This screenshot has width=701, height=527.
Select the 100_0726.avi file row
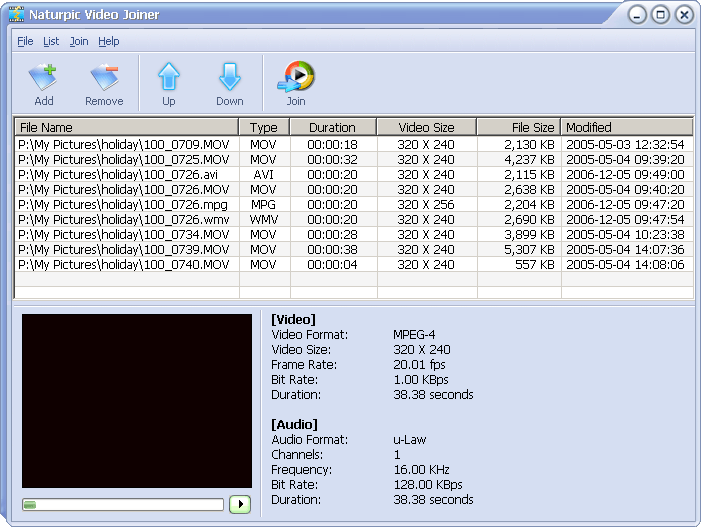(354, 175)
